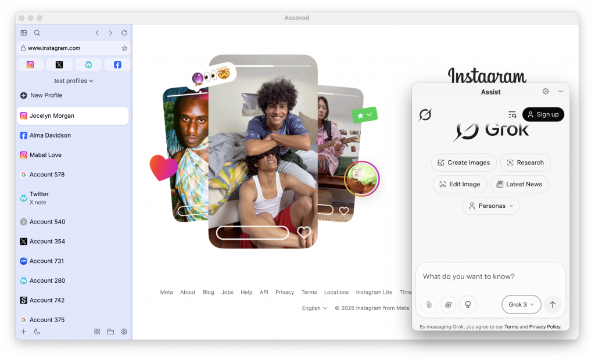
Task: Open the Privacy footer link
Action: pos(285,293)
